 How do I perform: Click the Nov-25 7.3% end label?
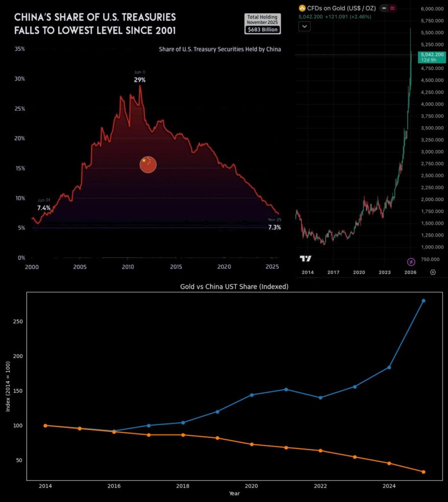(274, 224)
